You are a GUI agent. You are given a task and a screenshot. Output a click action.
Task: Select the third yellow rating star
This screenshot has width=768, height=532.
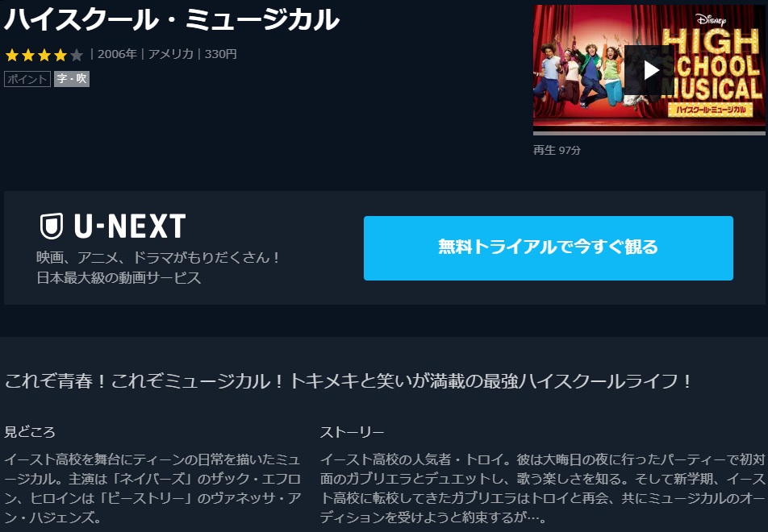(x=44, y=55)
